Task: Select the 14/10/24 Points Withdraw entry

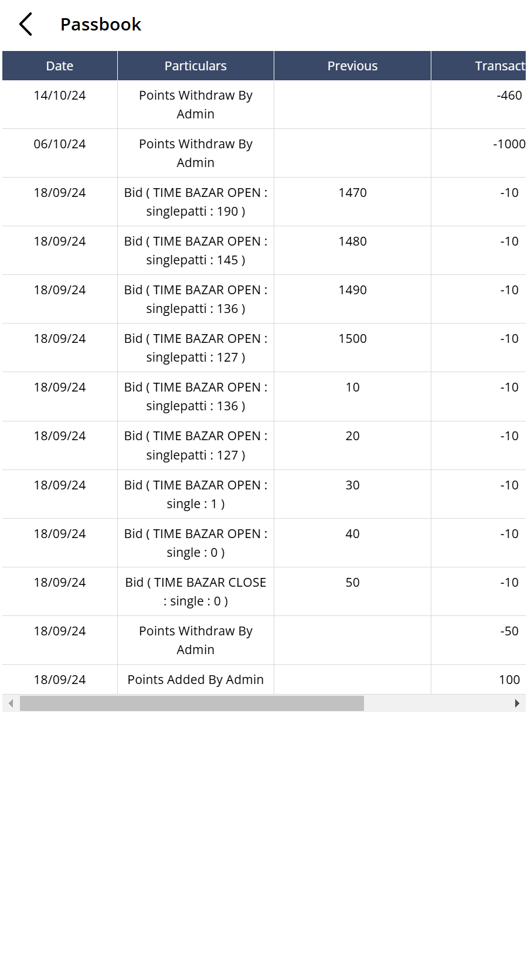Action: pos(195,105)
